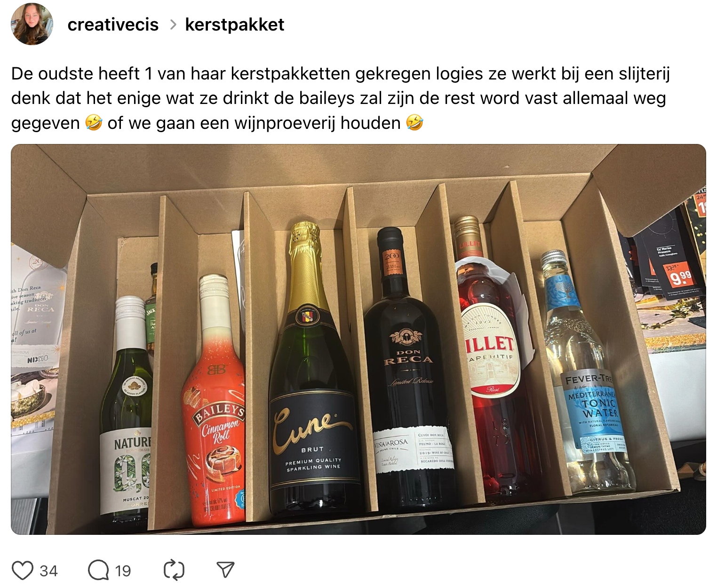Repost using the circular arrows icon
The width and height of the screenshot is (717, 588).
174,570
